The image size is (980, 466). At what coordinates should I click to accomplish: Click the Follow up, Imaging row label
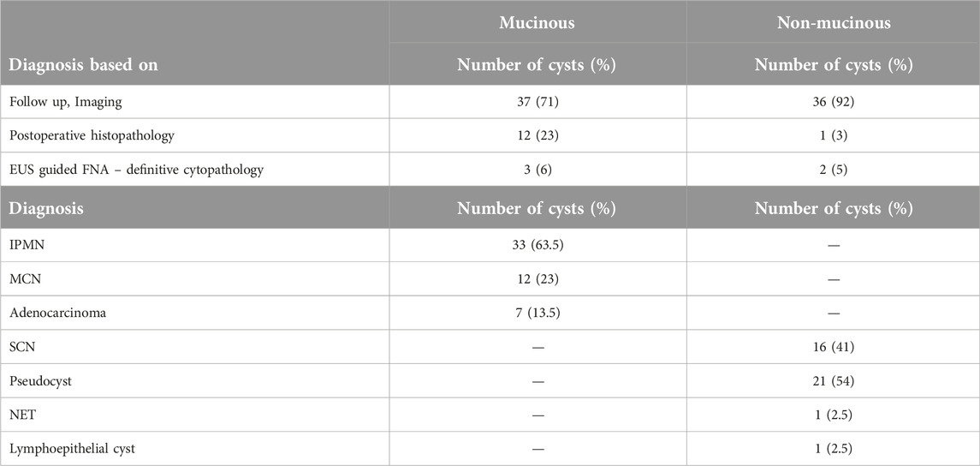click(x=66, y=103)
